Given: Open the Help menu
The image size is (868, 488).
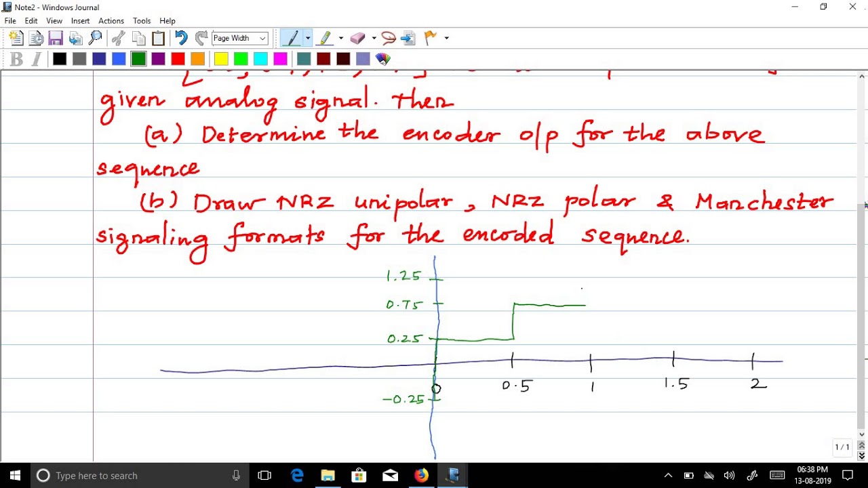Looking at the screenshot, I should click(167, 21).
